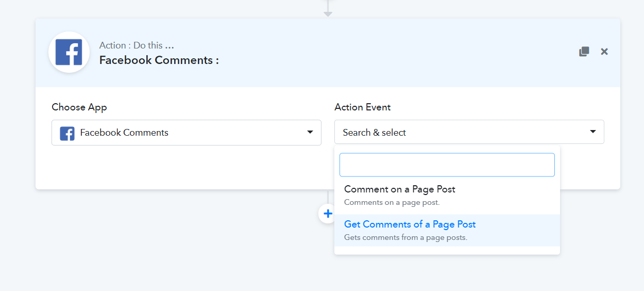Select 'Comment on a Page Post' option
This screenshot has height=291, width=644.
tap(400, 189)
